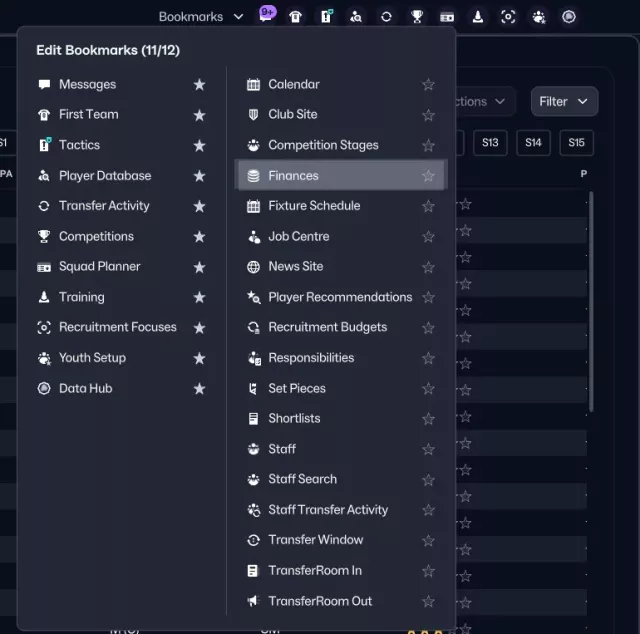Screen dimensions: 640x634
Task: Click the Fixture Schedule calendar icon
Action: coord(253,206)
